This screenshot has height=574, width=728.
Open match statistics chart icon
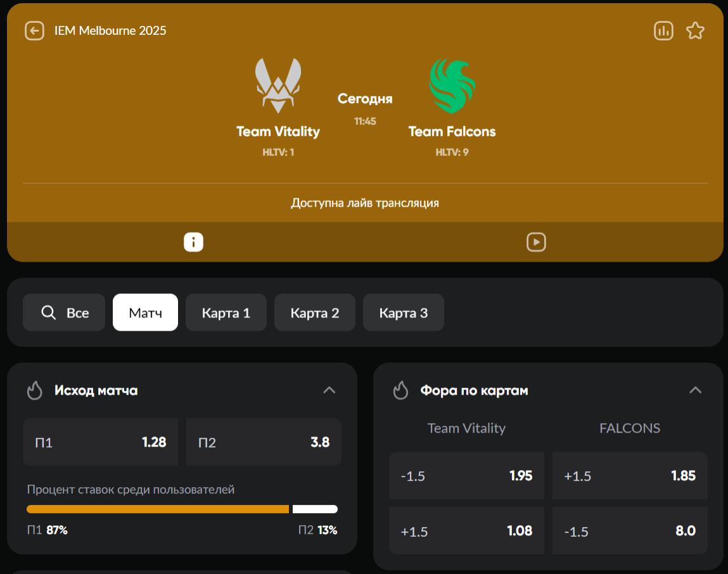(x=663, y=31)
